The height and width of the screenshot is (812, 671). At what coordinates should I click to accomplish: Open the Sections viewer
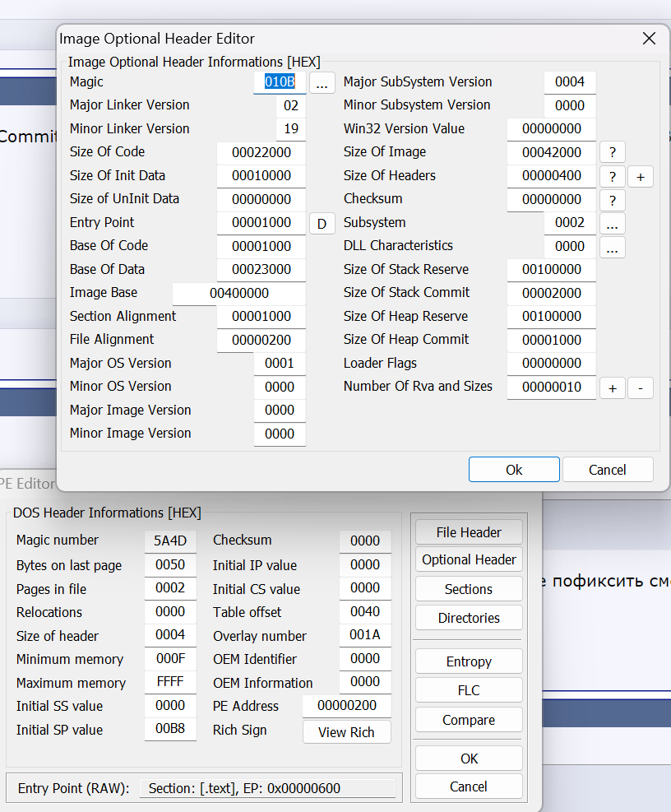click(469, 589)
